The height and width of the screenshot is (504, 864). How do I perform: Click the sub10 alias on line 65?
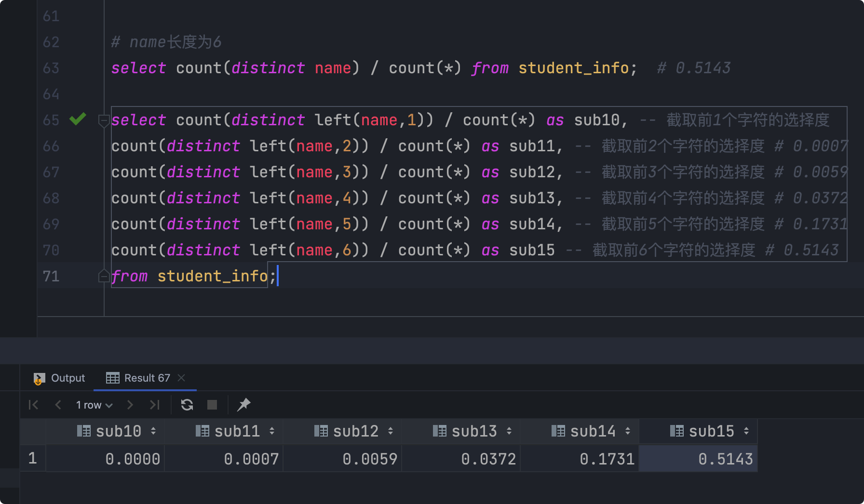coord(597,120)
